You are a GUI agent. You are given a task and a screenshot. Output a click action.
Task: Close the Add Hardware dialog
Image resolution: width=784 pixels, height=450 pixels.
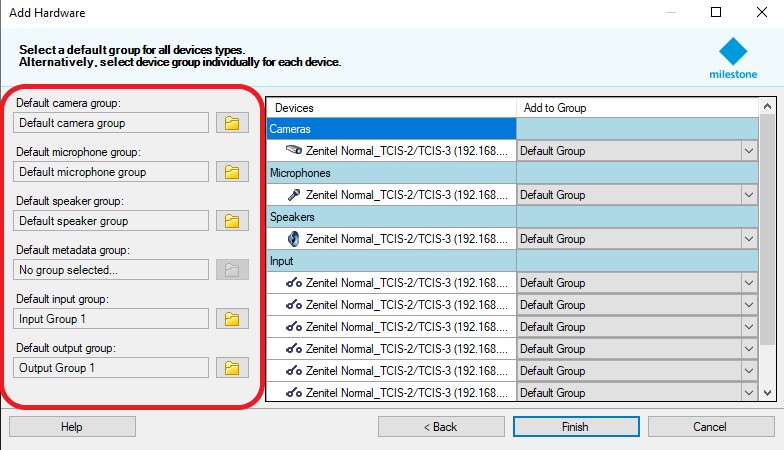pyautogui.click(x=762, y=12)
